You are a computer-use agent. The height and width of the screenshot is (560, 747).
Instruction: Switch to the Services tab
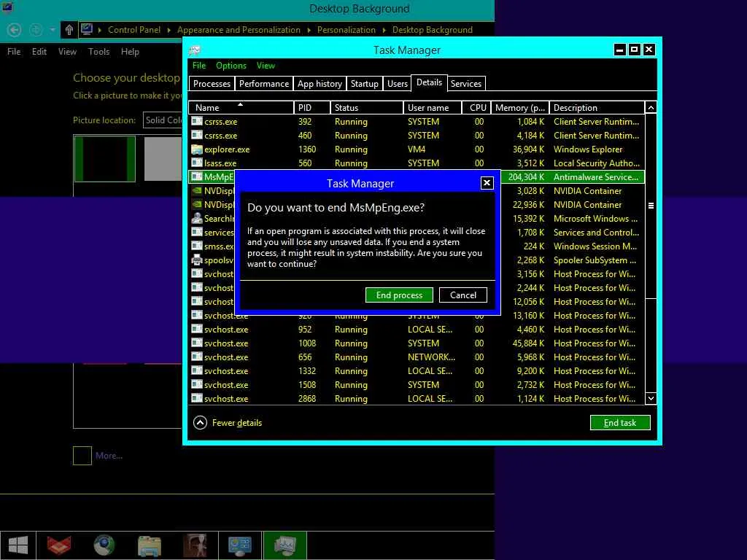pyautogui.click(x=466, y=83)
